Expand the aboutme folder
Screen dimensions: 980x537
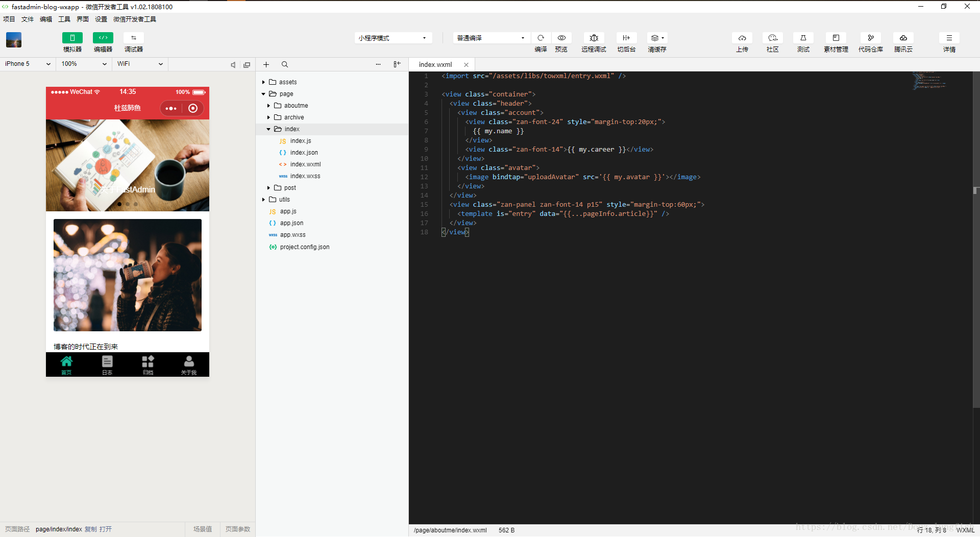268,106
